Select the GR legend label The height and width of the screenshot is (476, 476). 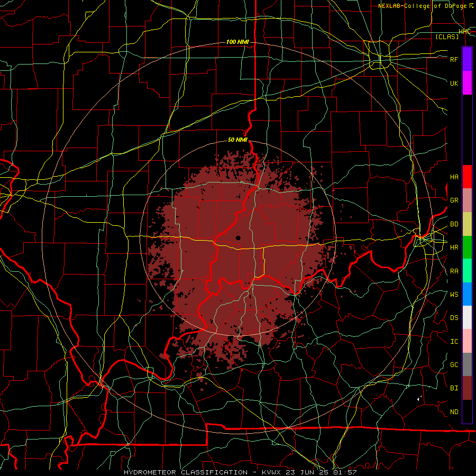point(454,200)
